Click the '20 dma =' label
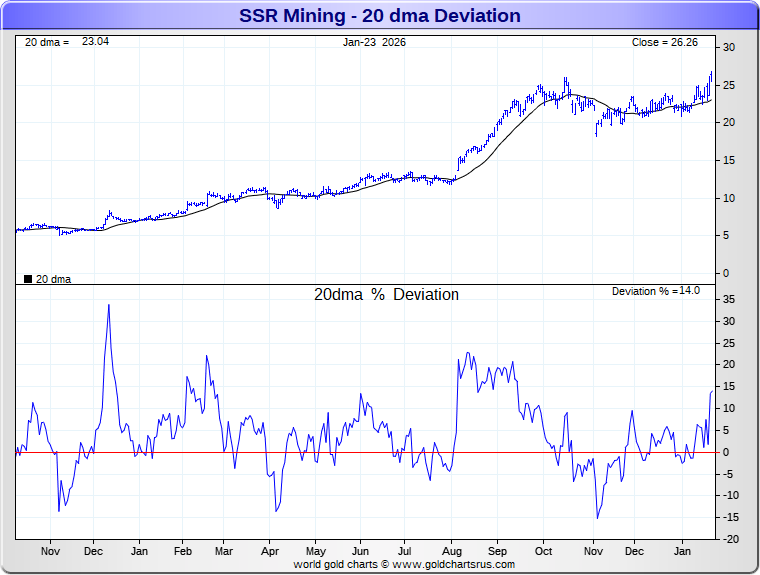The height and width of the screenshot is (575, 760). tap(47, 42)
